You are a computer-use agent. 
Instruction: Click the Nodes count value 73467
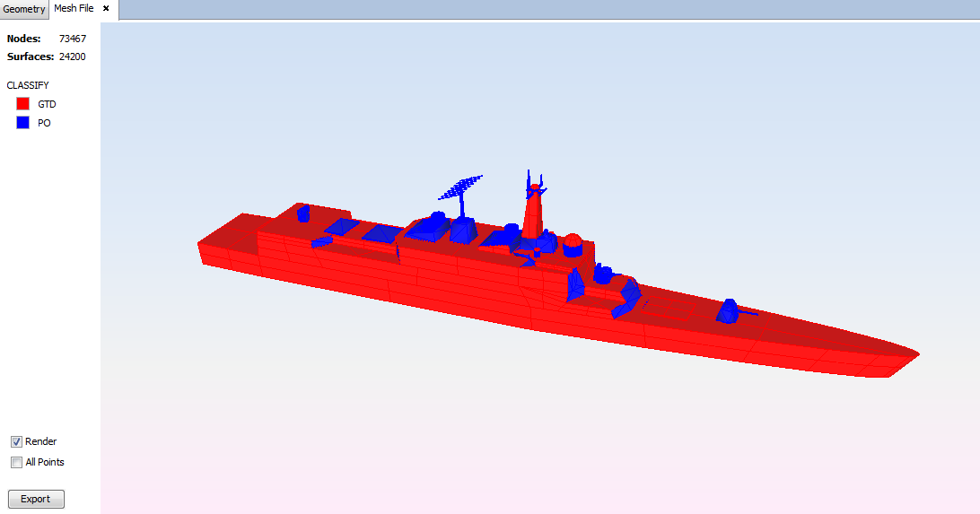72,39
